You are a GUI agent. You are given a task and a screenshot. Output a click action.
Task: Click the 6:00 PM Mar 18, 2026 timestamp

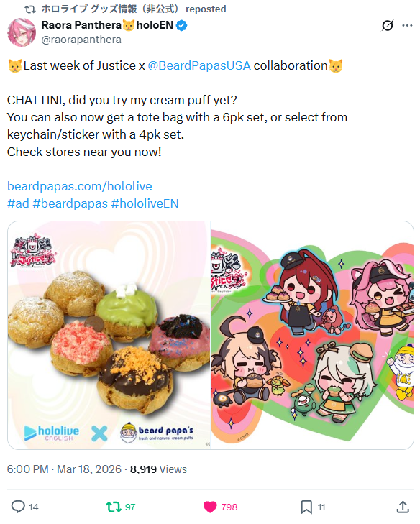[x=64, y=469]
